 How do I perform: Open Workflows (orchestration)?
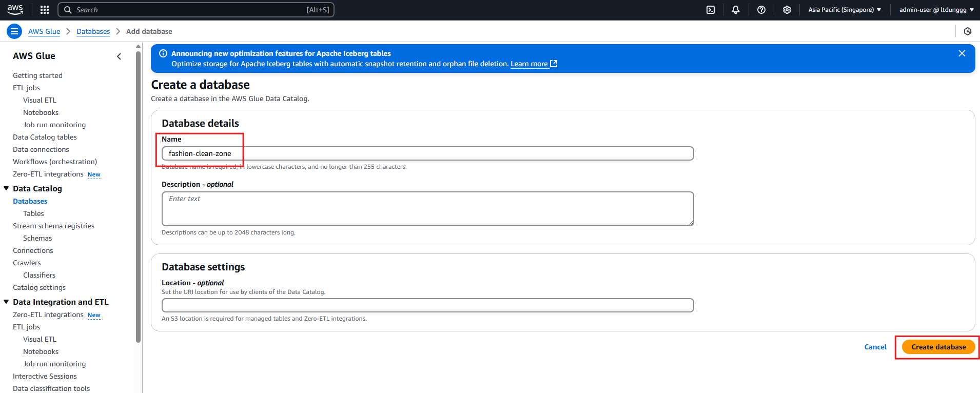tap(55, 162)
